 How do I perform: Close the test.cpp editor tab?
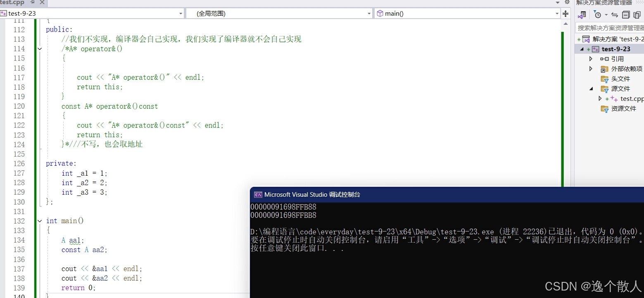tap(42, 2)
